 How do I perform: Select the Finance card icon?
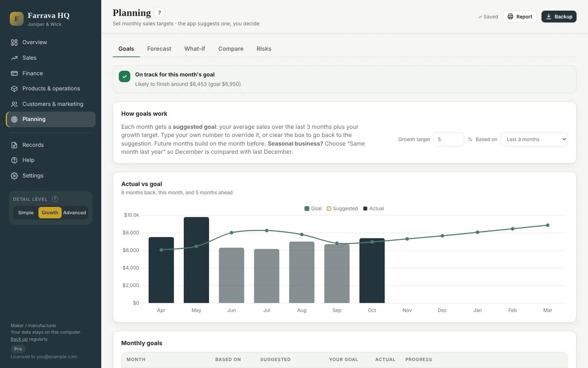click(x=14, y=74)
